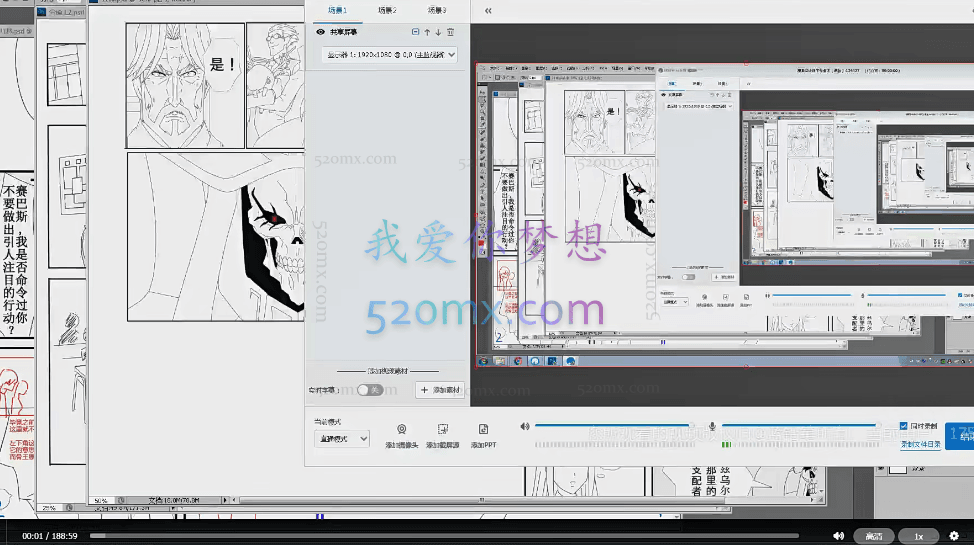Image resolution: width=974 pixels, height=545 pixels.
Task: Open the video player settings gear
Action: 954,536
